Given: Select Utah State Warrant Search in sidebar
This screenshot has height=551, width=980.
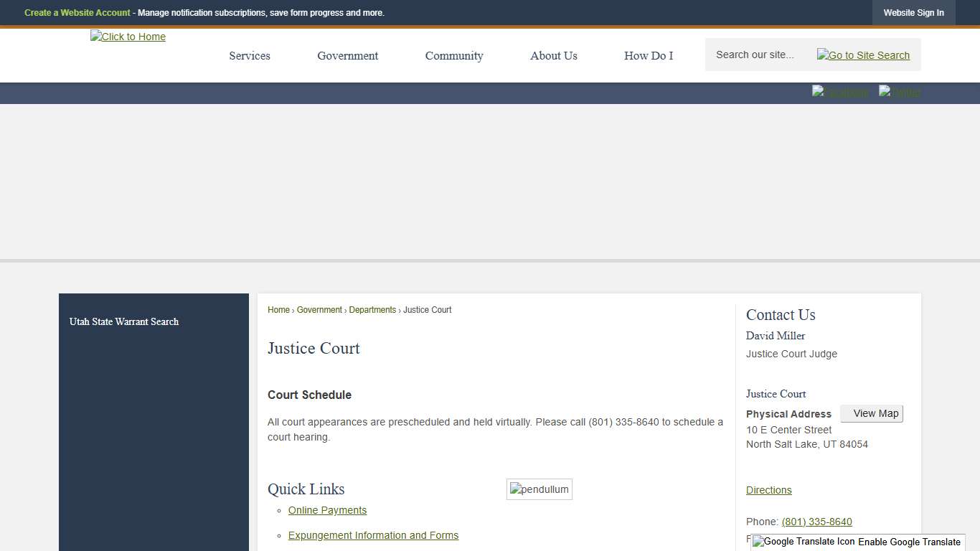Looking at the screenshot, I should point(123,321).
